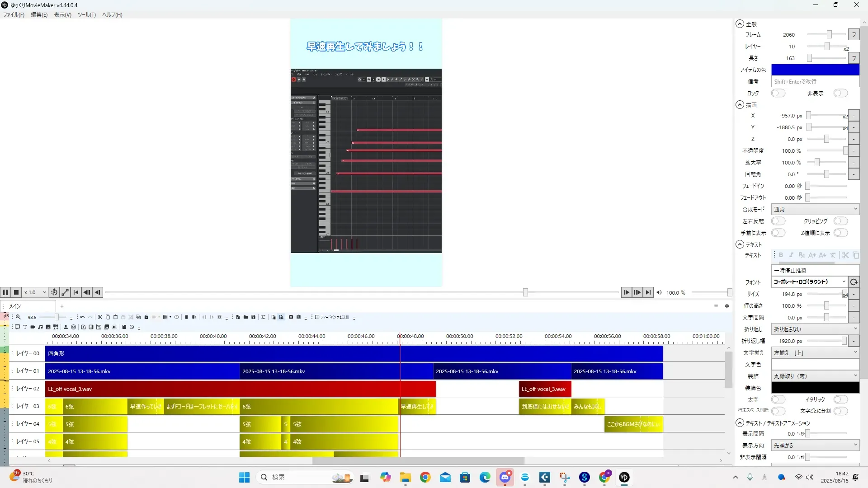Click the blue アイテムの色 color swatch
This screenshot has width=868, height=488.
(x=815, y=70)
